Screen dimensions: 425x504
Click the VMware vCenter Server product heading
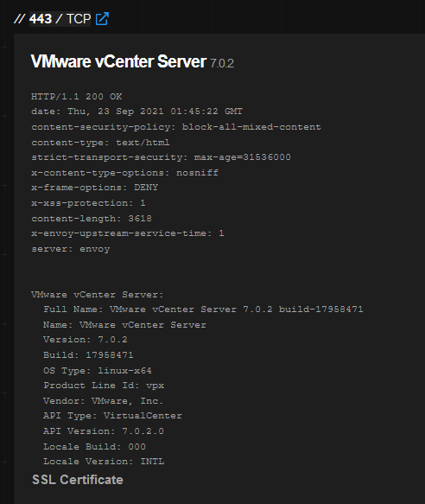click(x=118, y=61)
